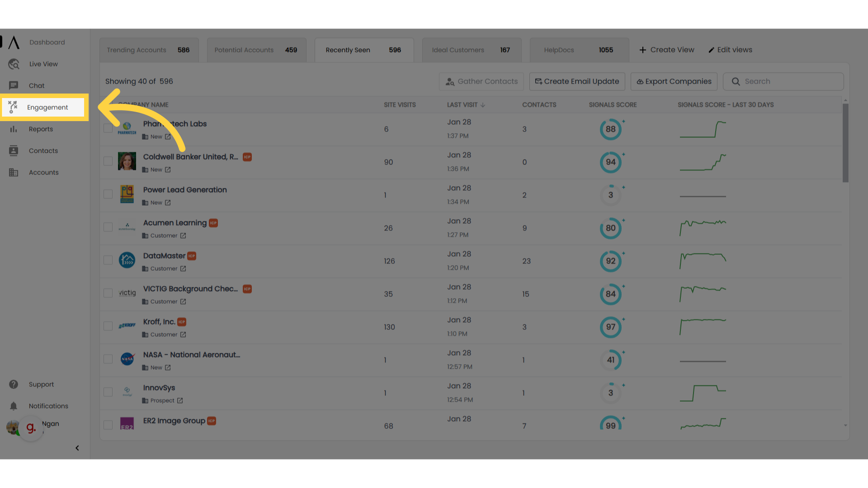Select the DataMaster row checkbox
The height and width of the screenshot is (488, 868).
click(108, 260)
